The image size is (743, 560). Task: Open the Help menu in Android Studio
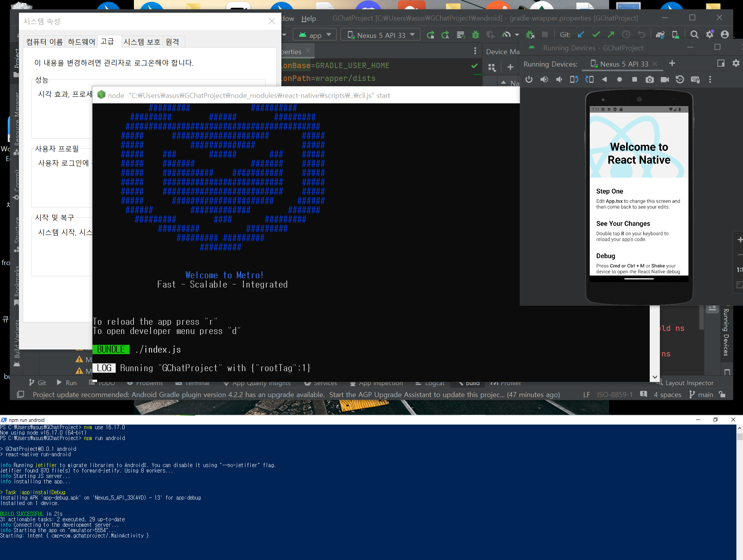pos(309,19)
